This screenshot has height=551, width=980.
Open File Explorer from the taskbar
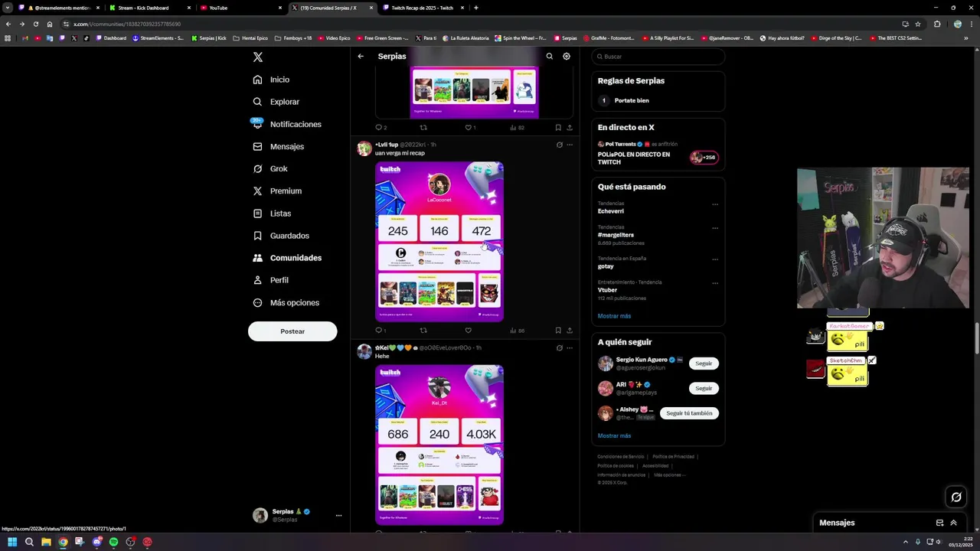(46, 542)
